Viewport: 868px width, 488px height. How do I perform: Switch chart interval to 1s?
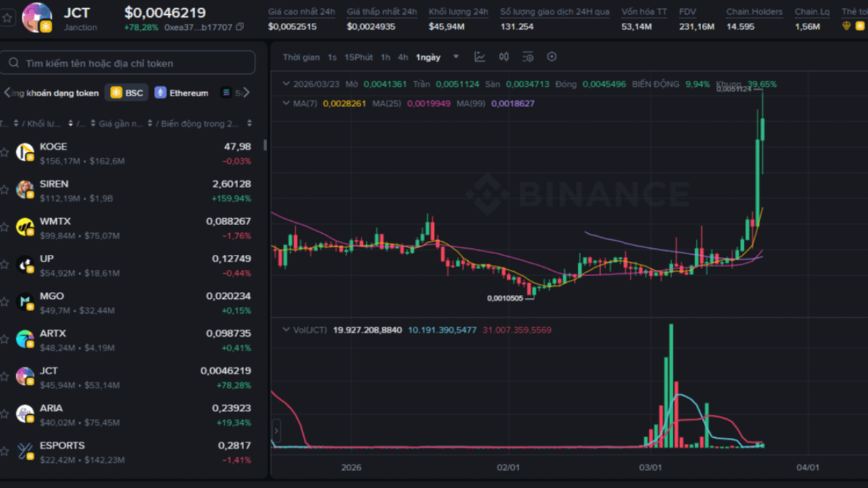click(332, 57)
